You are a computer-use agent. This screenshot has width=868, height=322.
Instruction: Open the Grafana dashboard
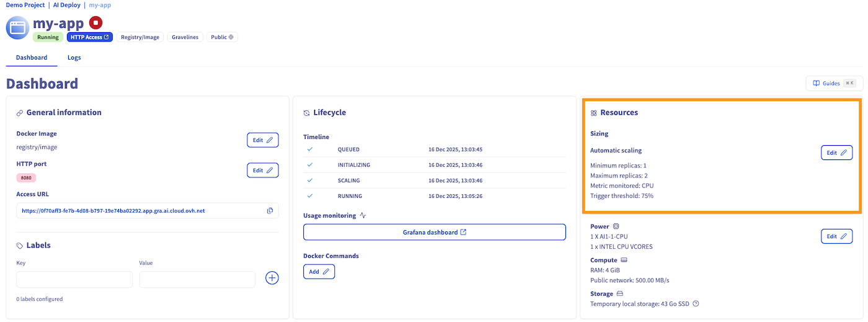(x=434, y=233)
